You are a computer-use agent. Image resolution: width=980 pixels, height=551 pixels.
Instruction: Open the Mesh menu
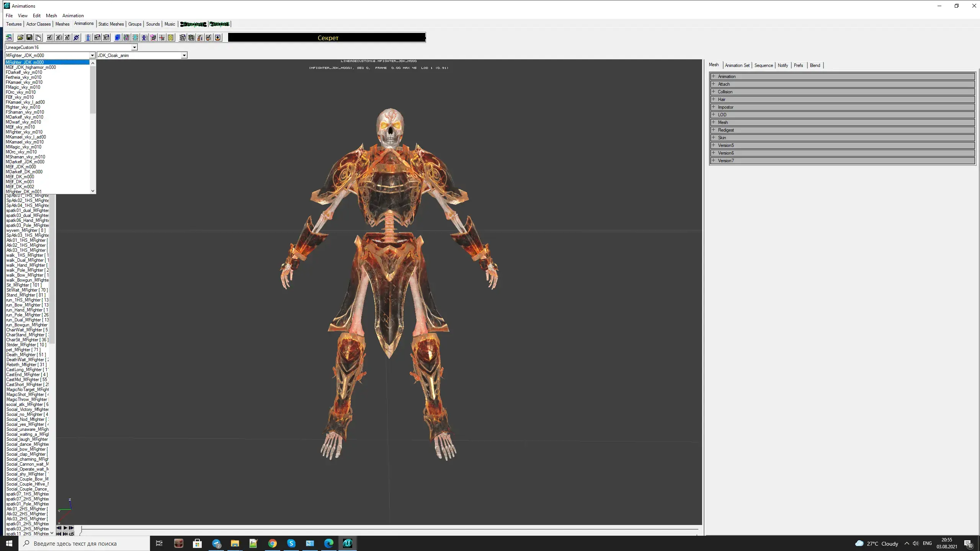(x=51, y=16)
